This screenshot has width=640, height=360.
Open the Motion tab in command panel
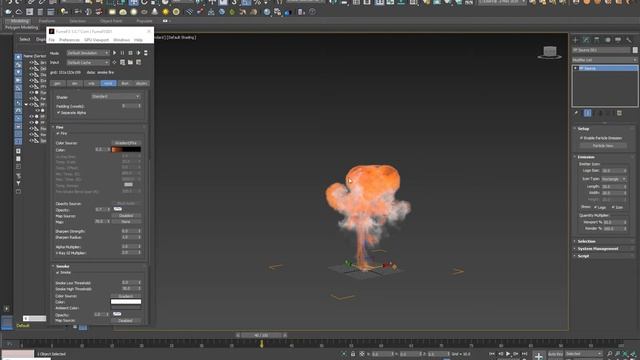coord(607,40)
